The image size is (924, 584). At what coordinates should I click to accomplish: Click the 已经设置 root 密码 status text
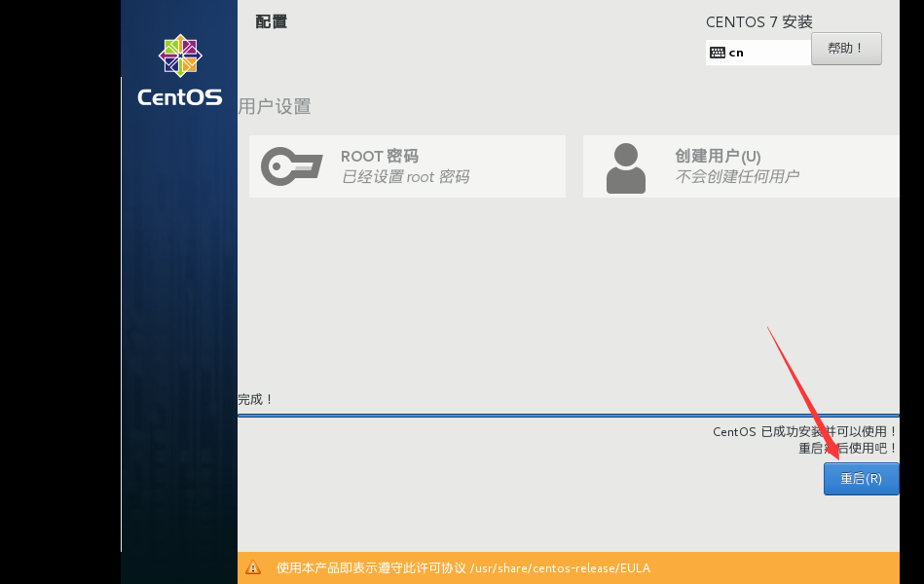[x=405, y=177]
